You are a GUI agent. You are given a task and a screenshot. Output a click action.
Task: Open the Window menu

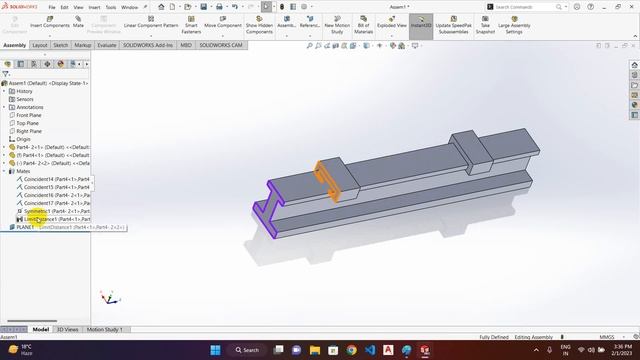(x=130, y=7)
